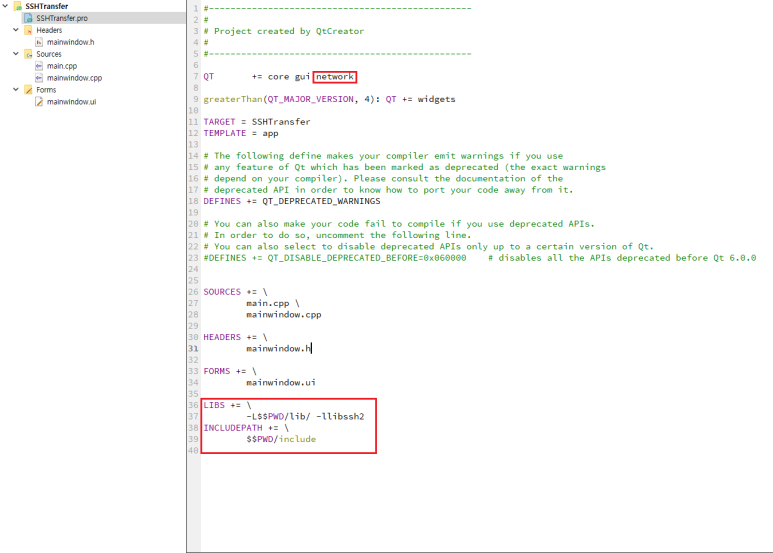Click LIBS keyword on line 36

(214, 405)
